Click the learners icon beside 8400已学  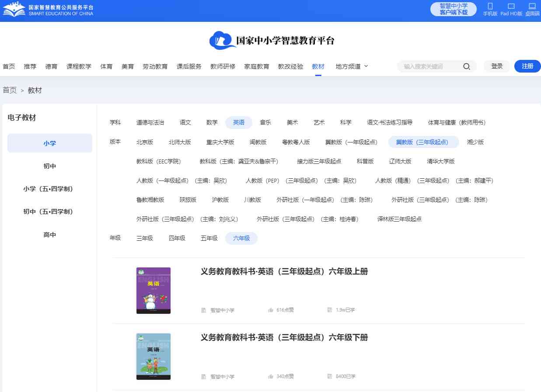click(x=330, y=376)
